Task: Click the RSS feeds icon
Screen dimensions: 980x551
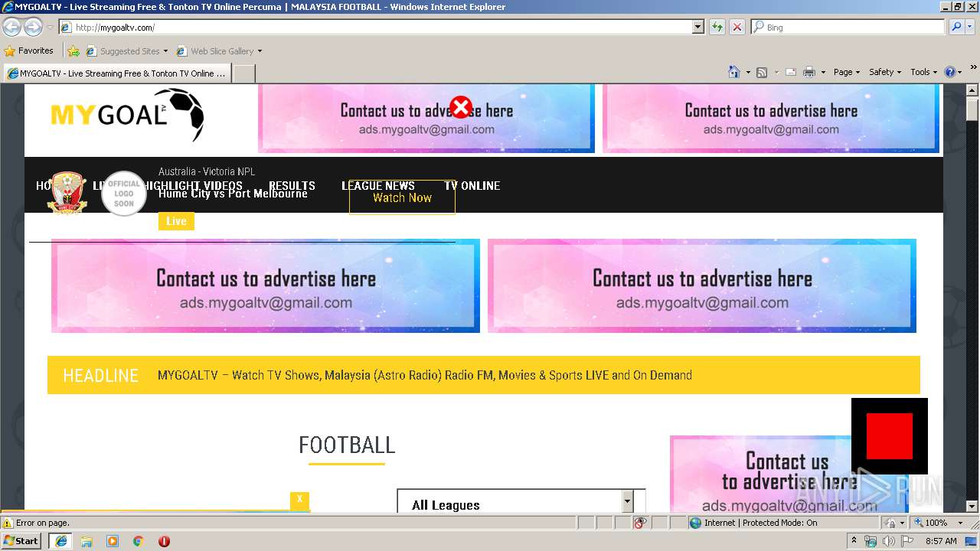Action: 762,72
